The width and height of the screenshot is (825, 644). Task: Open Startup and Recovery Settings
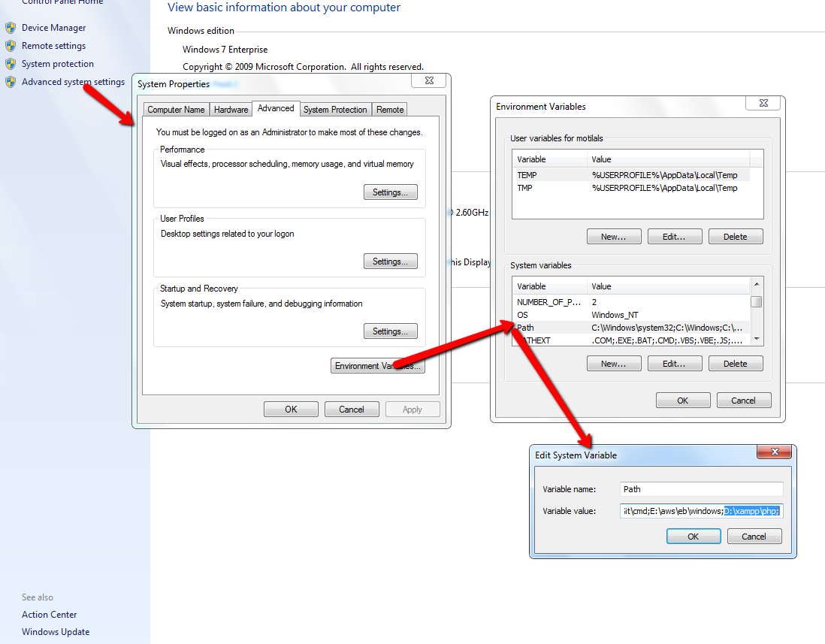pyautogui.click(x=390, y=331)
